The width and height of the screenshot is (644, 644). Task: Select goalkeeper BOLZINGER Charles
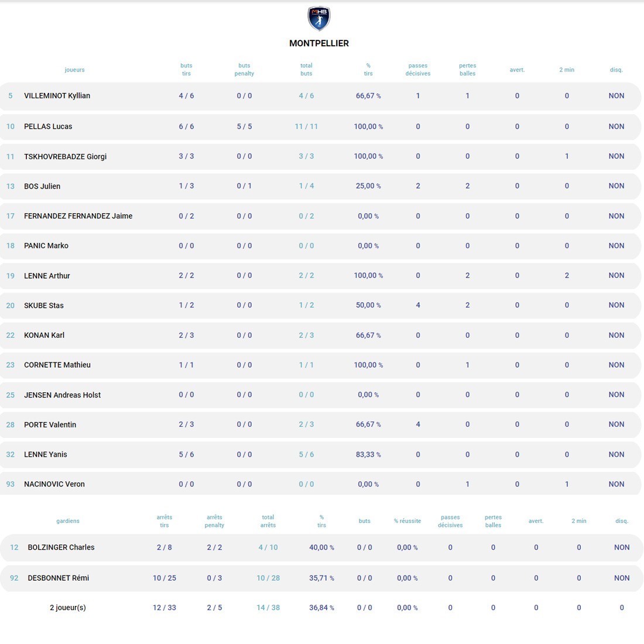click(x=61, y=547)
